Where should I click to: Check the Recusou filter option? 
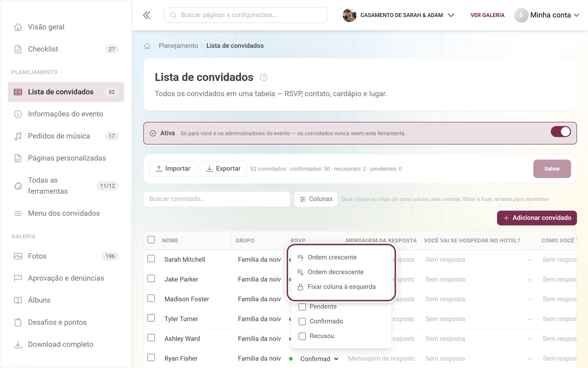tap(303, 336)
